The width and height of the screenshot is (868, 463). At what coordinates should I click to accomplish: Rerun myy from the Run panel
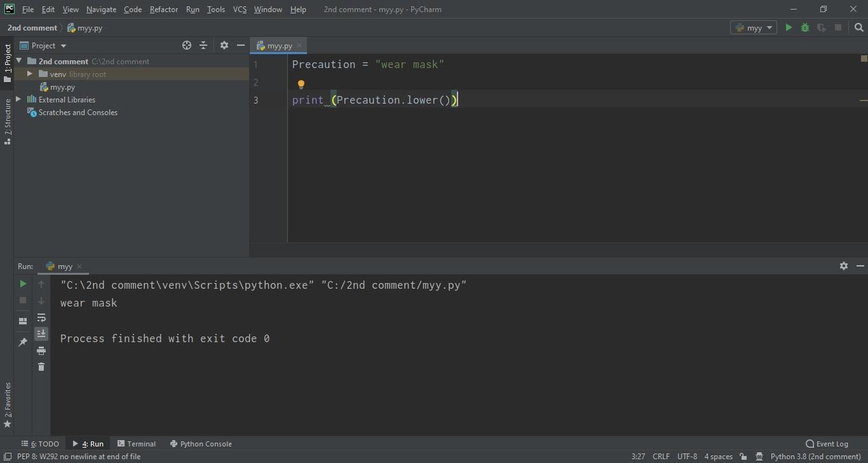pyautogui.click(x=23, y=284)
